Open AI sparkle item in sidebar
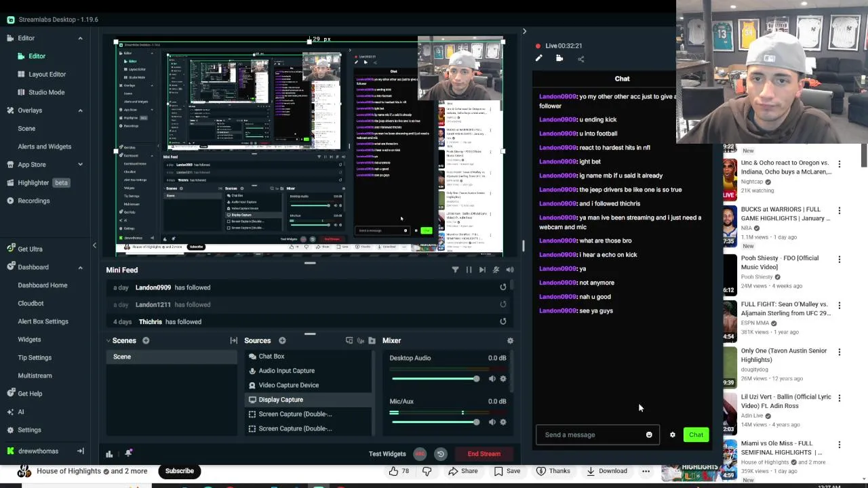 (x=16, y=412)
